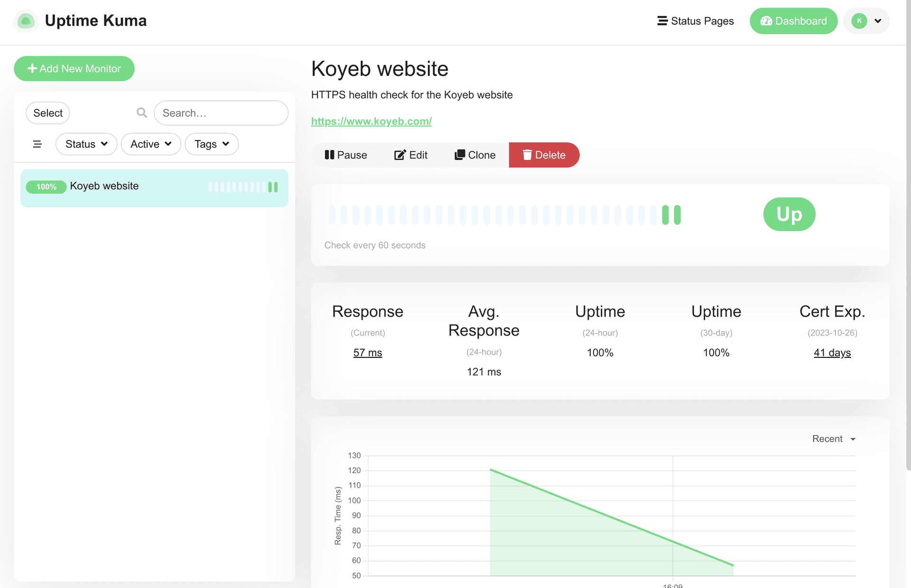Click the Uptime Kuma logo icon
This screenshot has width=911, height=588.
26,21
